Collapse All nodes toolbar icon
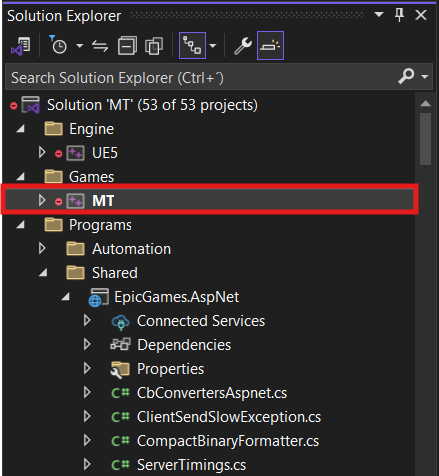 tap(127, 46)
